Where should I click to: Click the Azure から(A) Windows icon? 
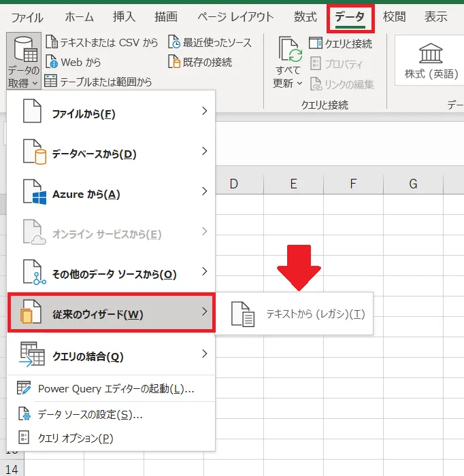pyautogui.click(x=35, y=192)
